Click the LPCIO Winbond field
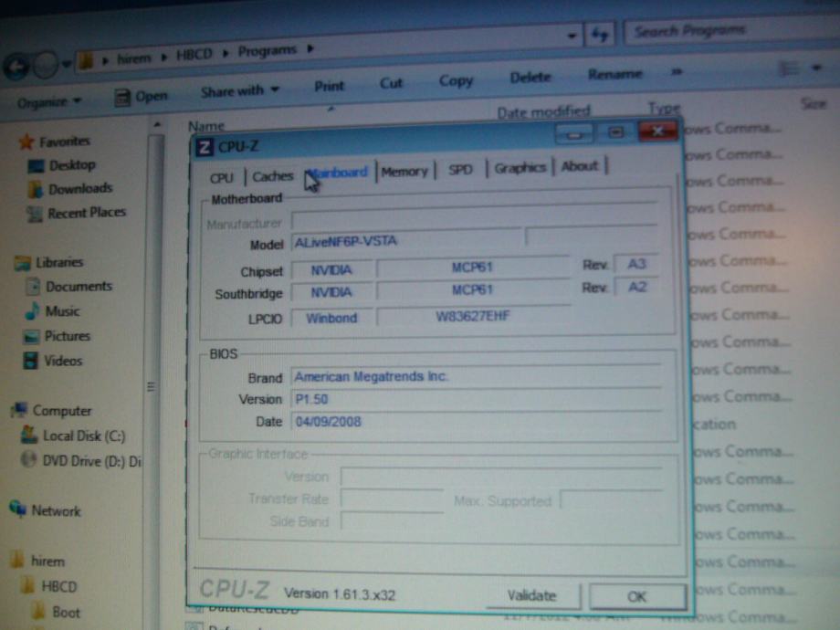This screenshot has height=630, width=840. (x=331, y=318)
